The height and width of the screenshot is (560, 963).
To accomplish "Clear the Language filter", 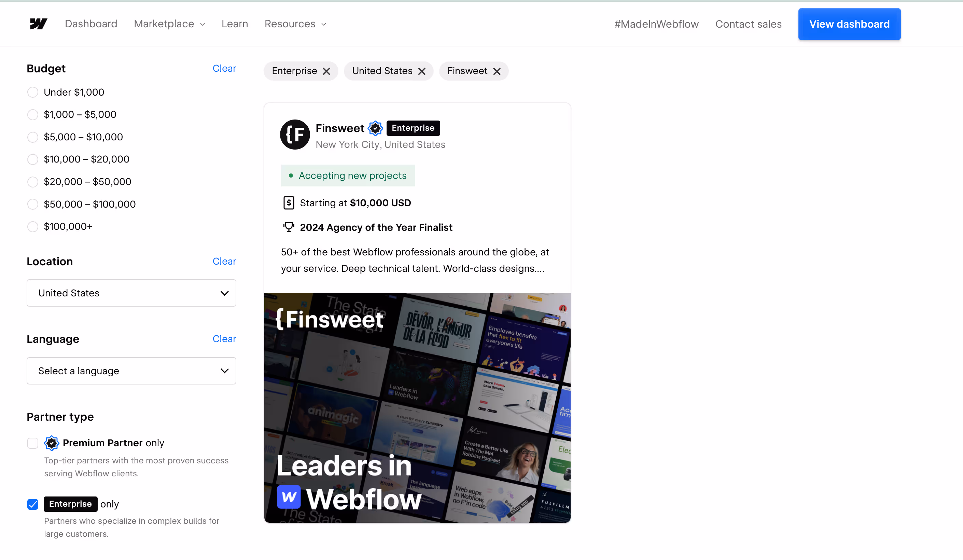I will [x=224, y=339].
